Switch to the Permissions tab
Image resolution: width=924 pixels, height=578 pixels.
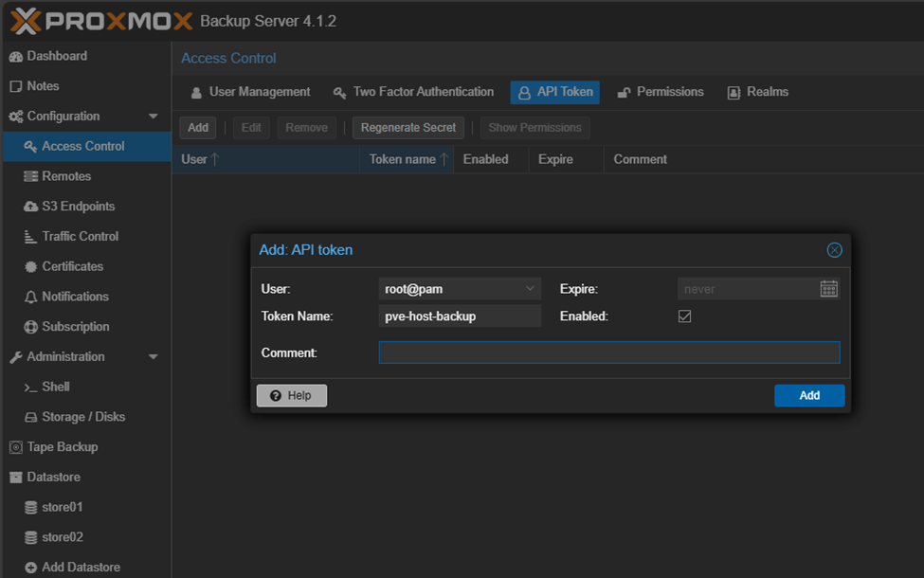point(661,92)
